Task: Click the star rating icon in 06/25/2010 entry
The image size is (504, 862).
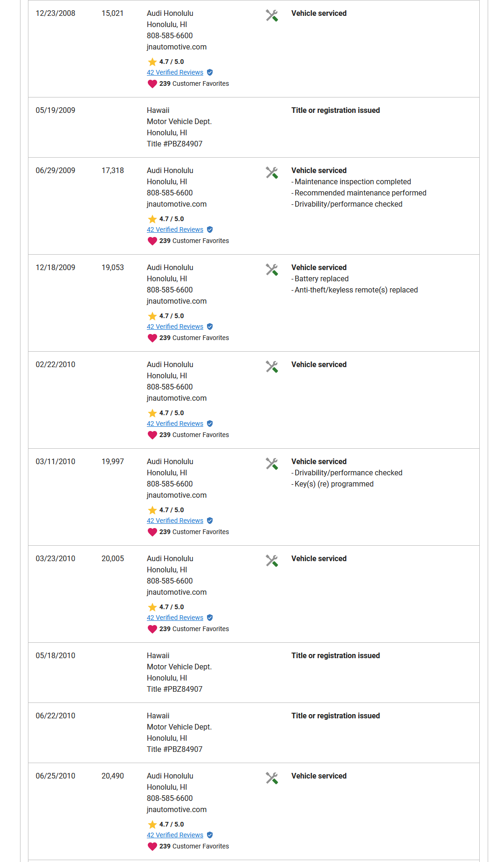Action: point(152,824)
